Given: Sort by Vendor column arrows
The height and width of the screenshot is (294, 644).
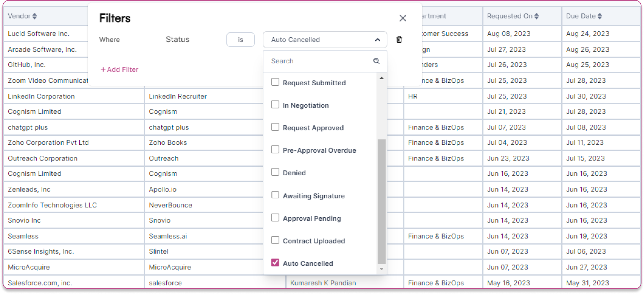Looking at the screenshot, I should [x=34, y=16].
